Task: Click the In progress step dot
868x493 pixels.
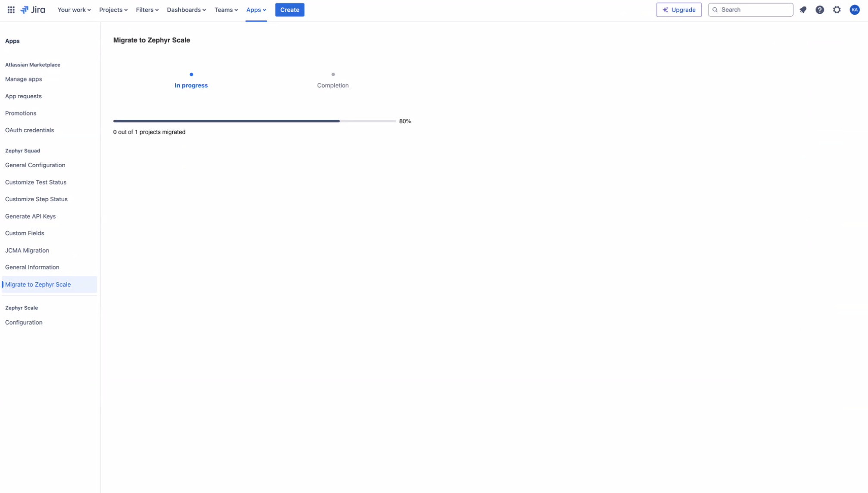Action: [191, 75]
